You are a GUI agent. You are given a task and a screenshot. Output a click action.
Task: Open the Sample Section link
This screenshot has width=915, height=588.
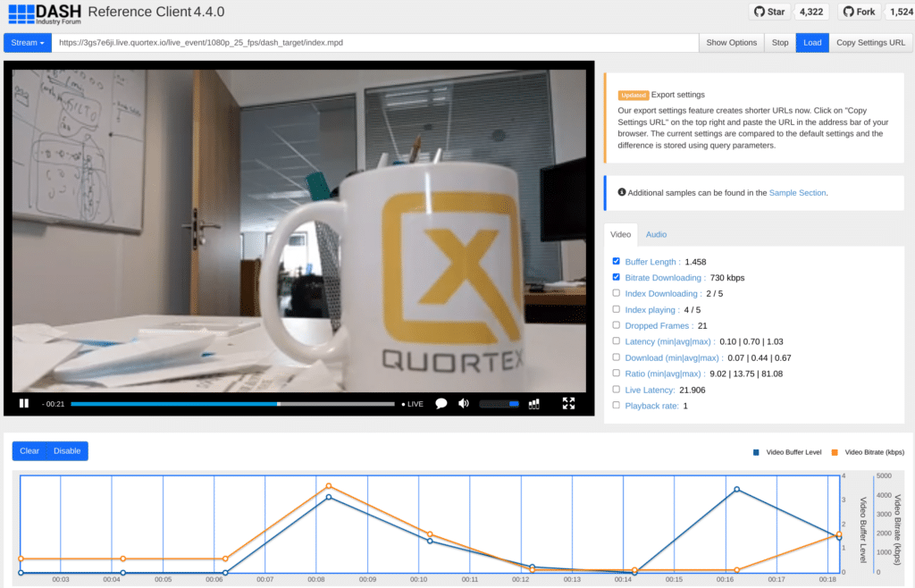click(x=797, y=192)
